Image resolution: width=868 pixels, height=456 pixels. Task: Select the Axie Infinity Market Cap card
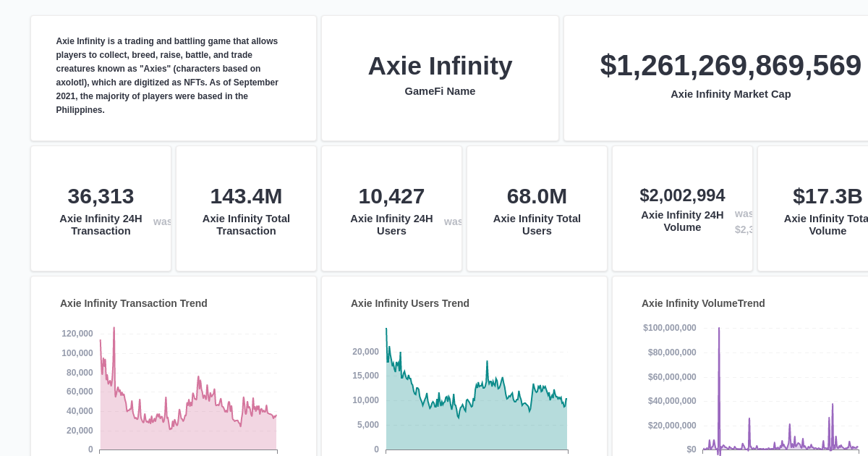(x=731, y=77)
